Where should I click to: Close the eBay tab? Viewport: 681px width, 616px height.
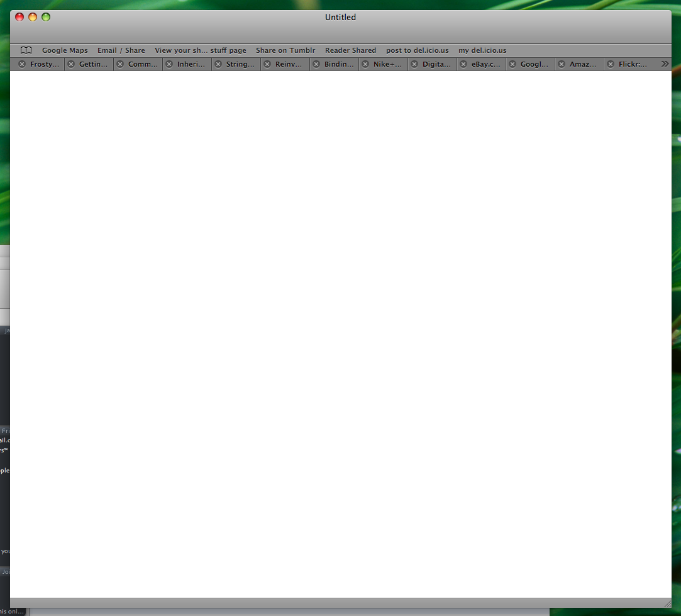(x=463, y=64)
